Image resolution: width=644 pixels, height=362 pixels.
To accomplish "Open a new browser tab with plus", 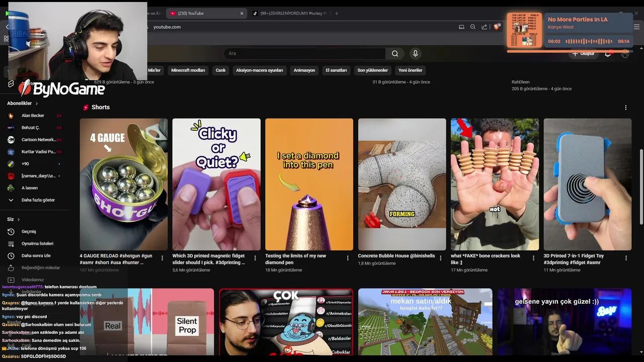I will click(337, 14).
